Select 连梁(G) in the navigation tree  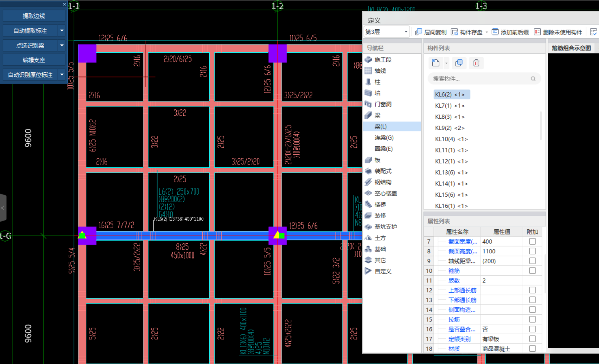[x=384, y=138]
